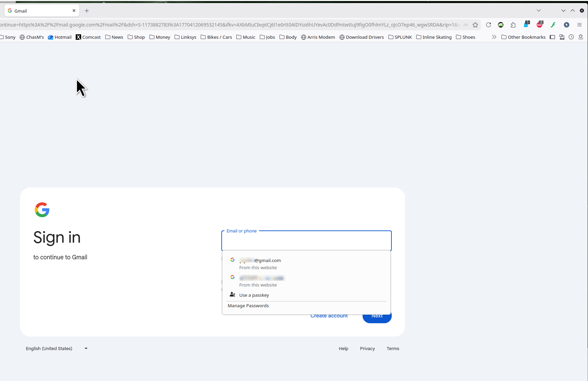Image resolution: width=588 pixels, height=381 pixels.
Task: Open the Jobs bookmarks folder
Action: point(267,37)
